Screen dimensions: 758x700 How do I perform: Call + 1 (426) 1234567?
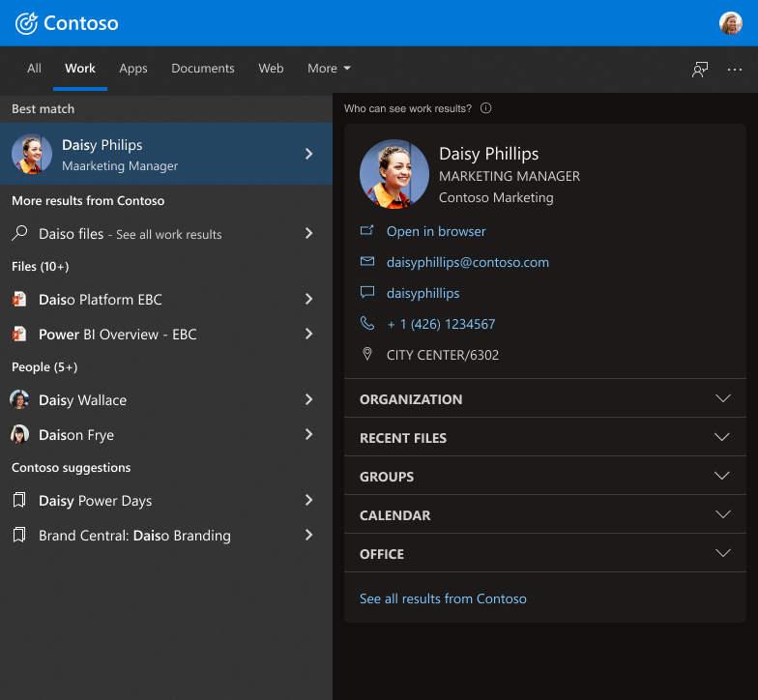tap(441, 324)
